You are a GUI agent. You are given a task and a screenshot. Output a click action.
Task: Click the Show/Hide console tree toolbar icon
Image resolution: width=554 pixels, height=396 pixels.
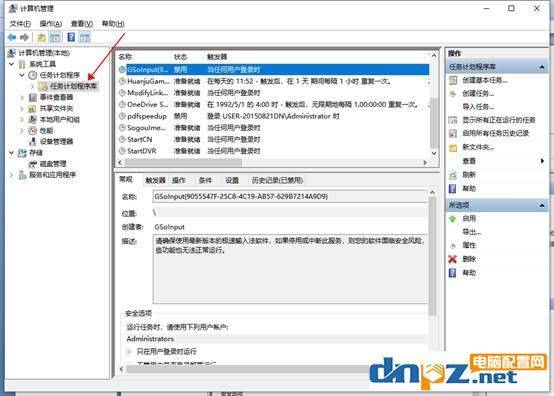pyautogui.click(x=55, y=37)
